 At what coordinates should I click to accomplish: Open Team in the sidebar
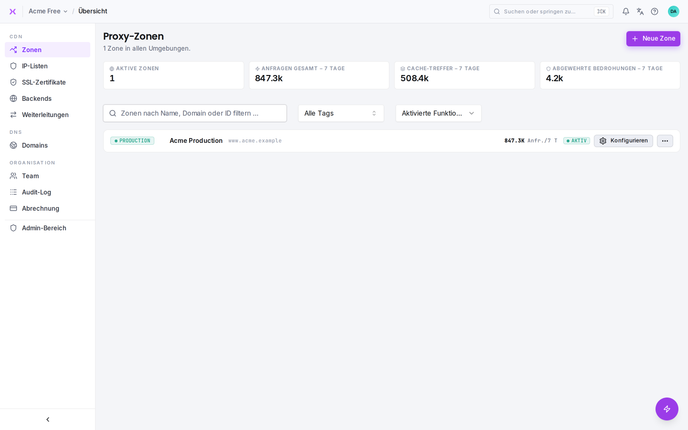pyautogui.click(x=47, y=176)
